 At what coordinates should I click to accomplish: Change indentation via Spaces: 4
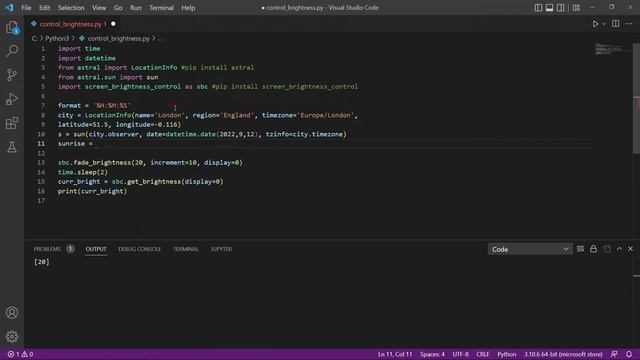click(432, 354)
